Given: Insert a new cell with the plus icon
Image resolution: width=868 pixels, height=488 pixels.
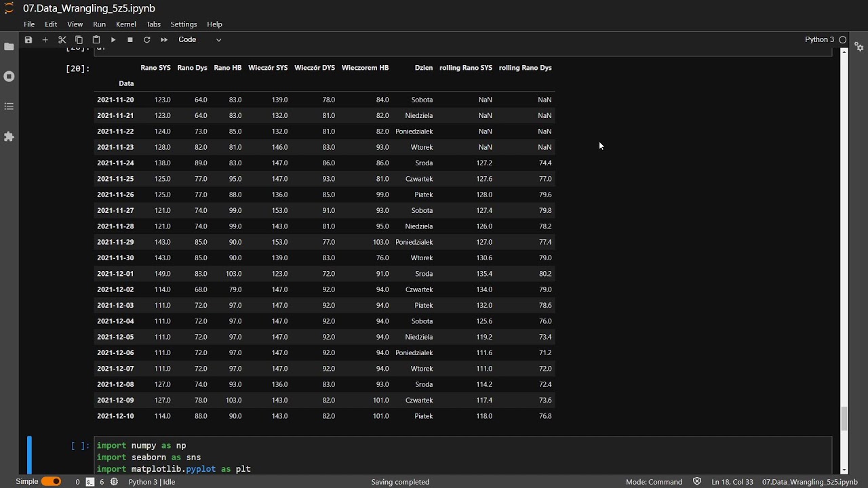Looking at the screenshot, I should [45, 40].
